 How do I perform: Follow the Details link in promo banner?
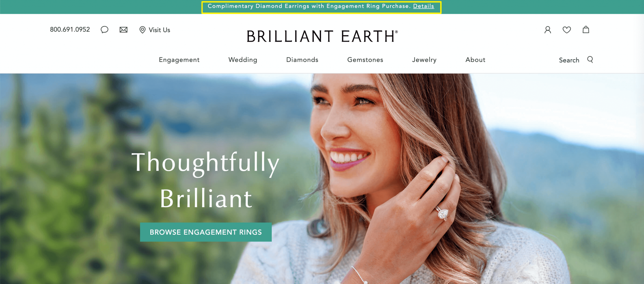pyautogui.click(x=424, y=6)
